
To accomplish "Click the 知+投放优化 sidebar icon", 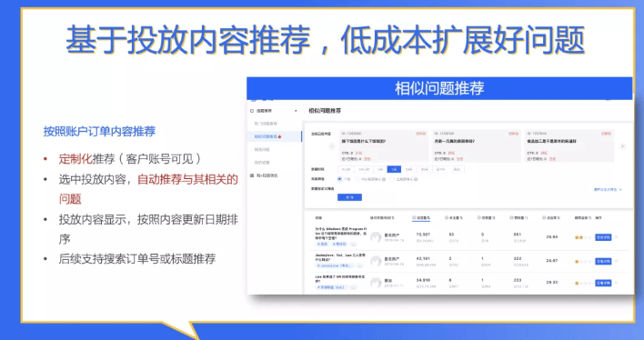I will click(x=252, y=175).
